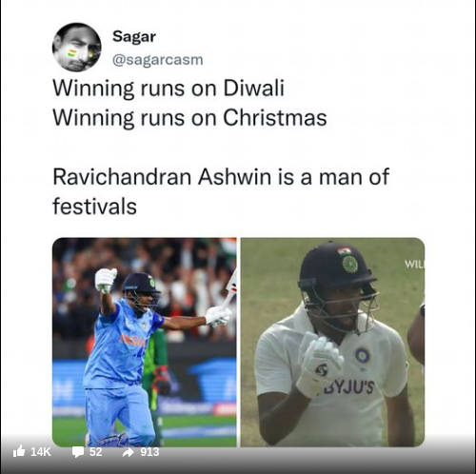
Task: Click the WIL watermark on right photo
Action: (415, 264)
